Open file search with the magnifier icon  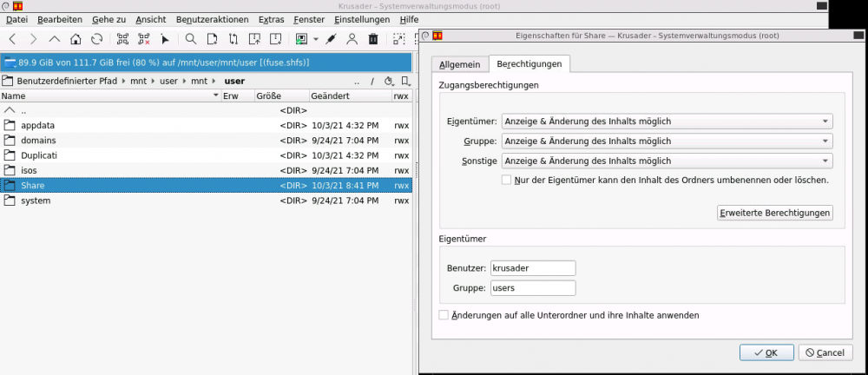(190, 39)
